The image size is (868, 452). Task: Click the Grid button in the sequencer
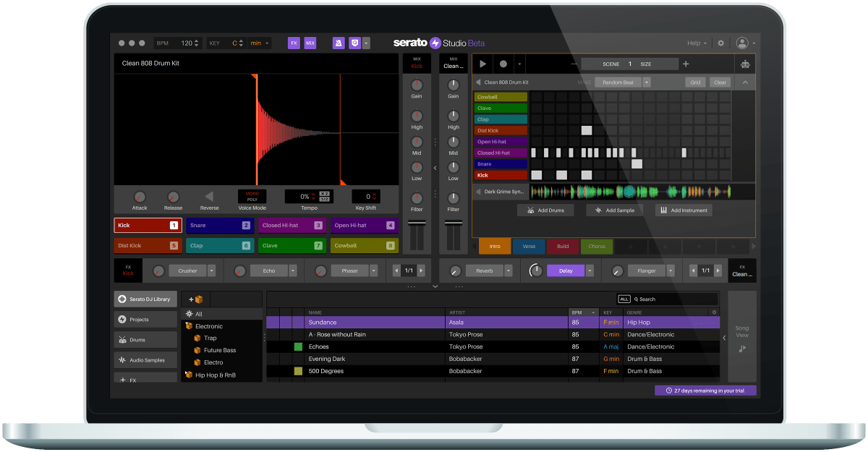click(694, 82)
